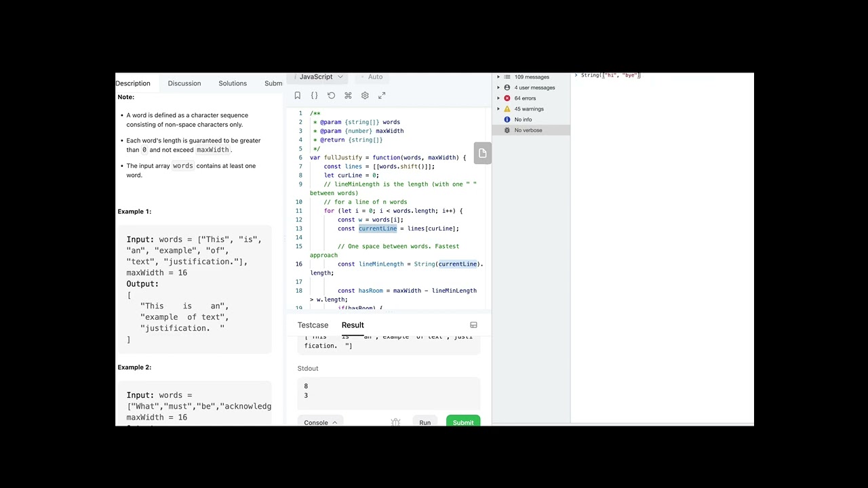Open the Solutions tab
This screenshot has width=868, height=488.
click(233, 83)
